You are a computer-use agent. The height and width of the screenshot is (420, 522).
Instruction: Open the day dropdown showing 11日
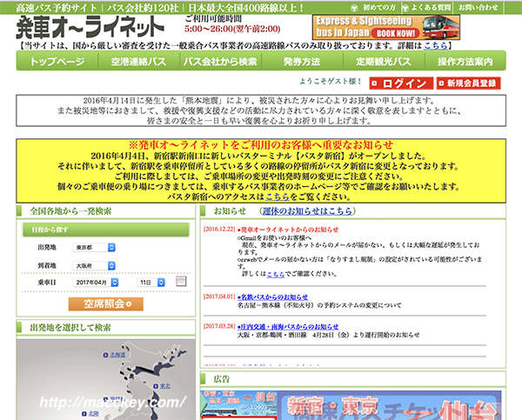tap(151, 283)
